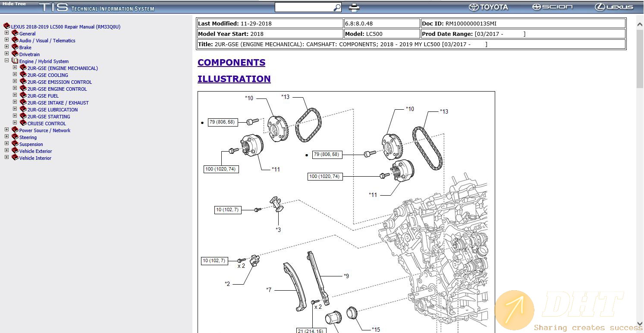Open 2UR-GSE FUEL entry
Screen dimensions: 644x333
[43, 96]
